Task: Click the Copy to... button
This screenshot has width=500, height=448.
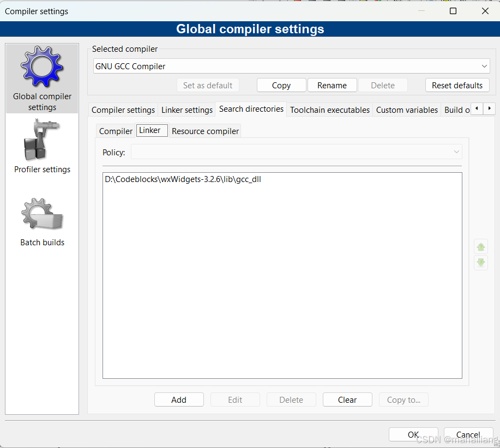Action: (x=403, y=399)
